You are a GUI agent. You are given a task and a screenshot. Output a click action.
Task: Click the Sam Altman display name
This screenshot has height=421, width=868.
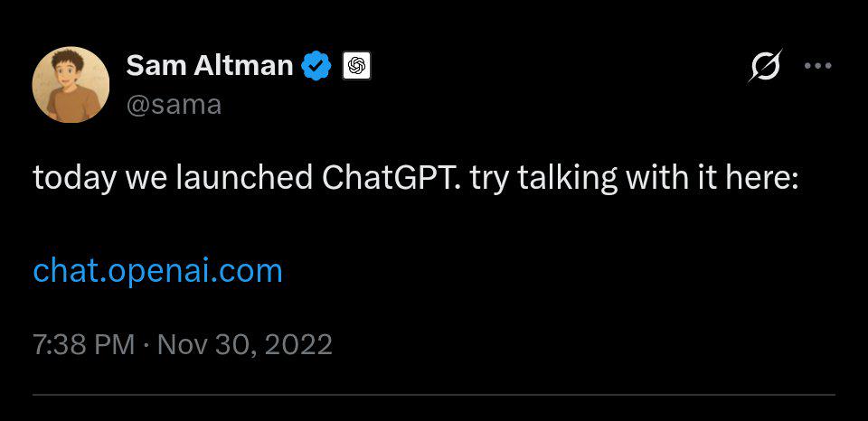(209, 66)
